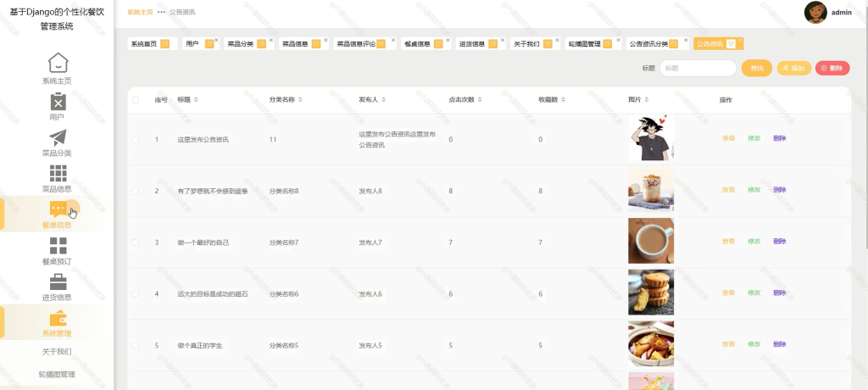Sort table by 图片 column arrows
This screenshot has width=868, height=390.
point(647,100)
